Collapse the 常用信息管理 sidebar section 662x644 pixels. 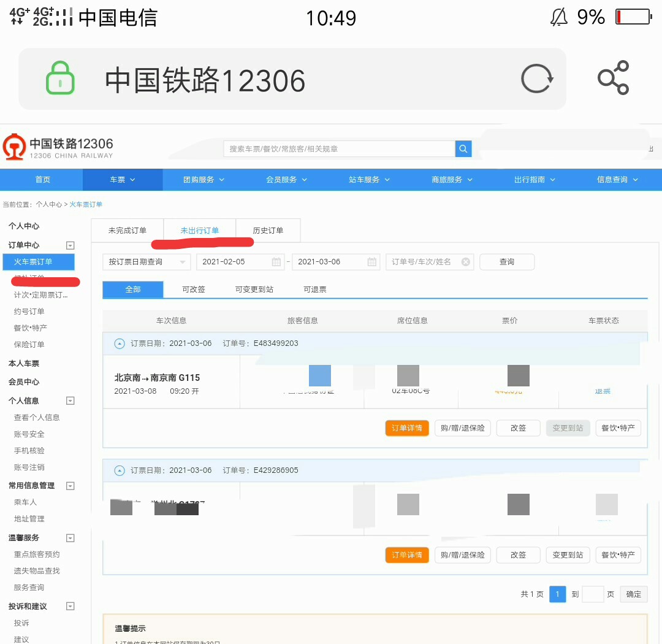pos(70,486)
